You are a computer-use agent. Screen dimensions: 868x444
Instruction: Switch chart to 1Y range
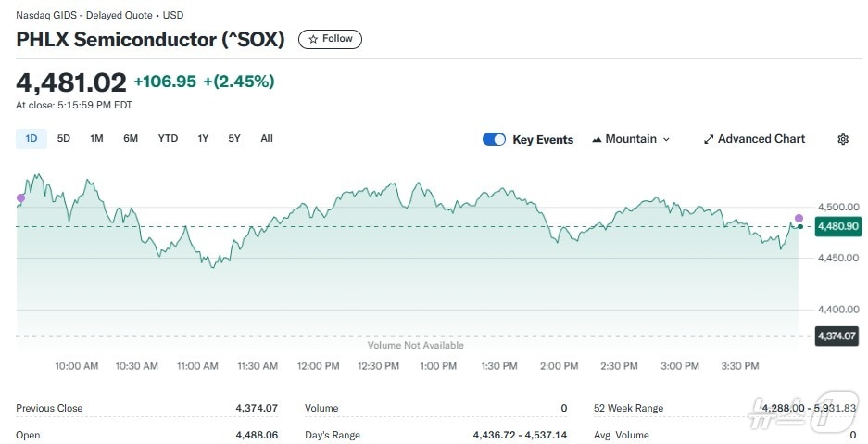(x=203, y=139)
